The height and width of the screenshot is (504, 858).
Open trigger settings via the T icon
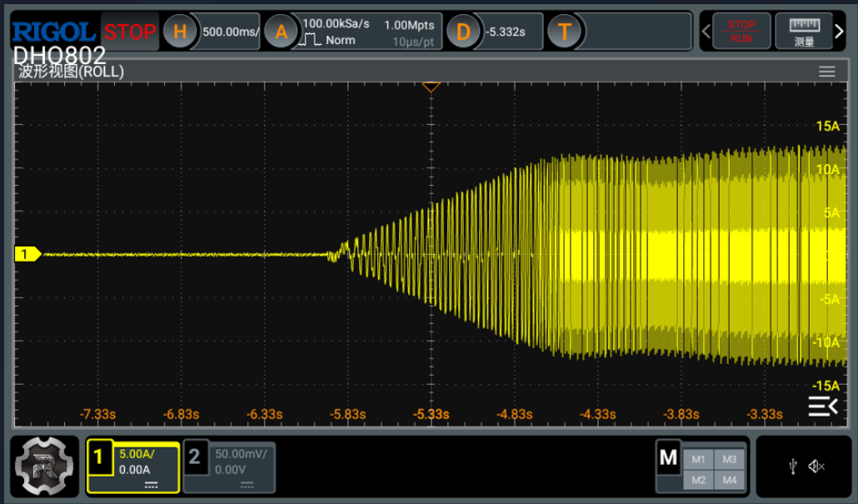click(x=564, y=32)
